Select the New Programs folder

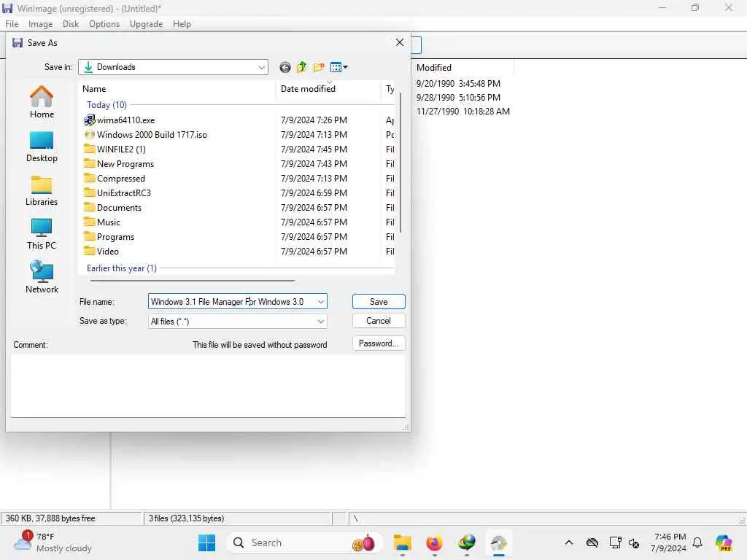pos(119,164)
